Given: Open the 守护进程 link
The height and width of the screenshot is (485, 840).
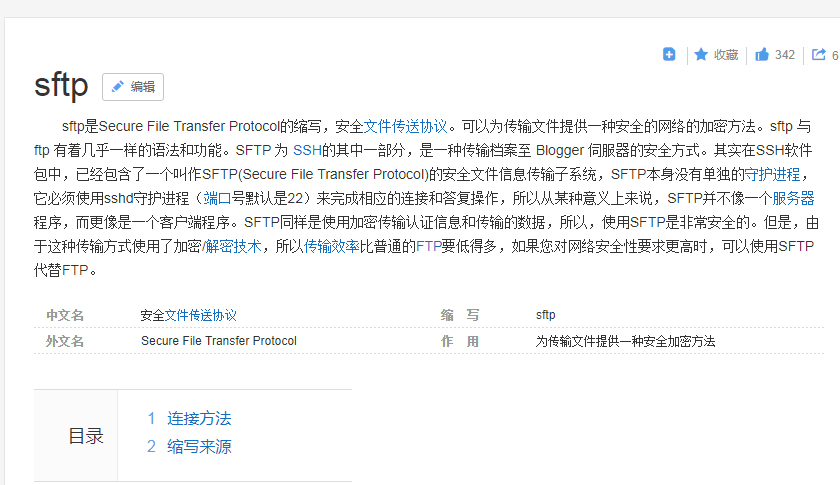Looking at the screenshot, I should point(772,174).
